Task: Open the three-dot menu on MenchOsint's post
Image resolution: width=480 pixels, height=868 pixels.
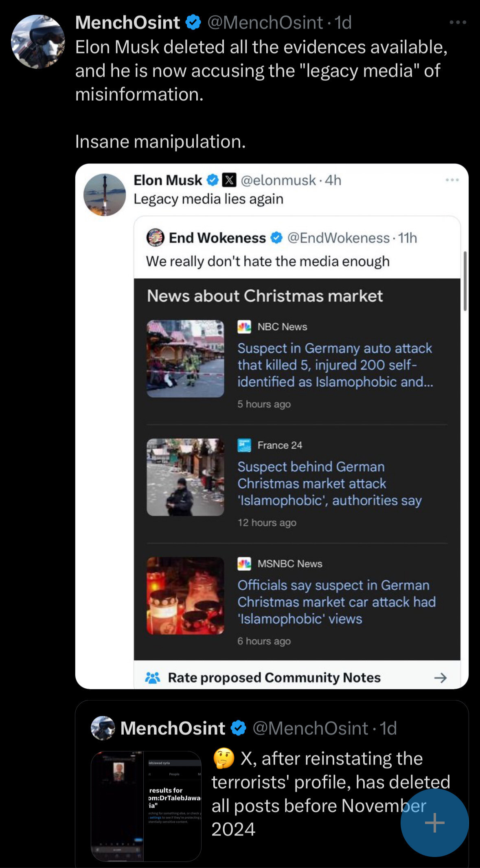Action: point(458,22)
